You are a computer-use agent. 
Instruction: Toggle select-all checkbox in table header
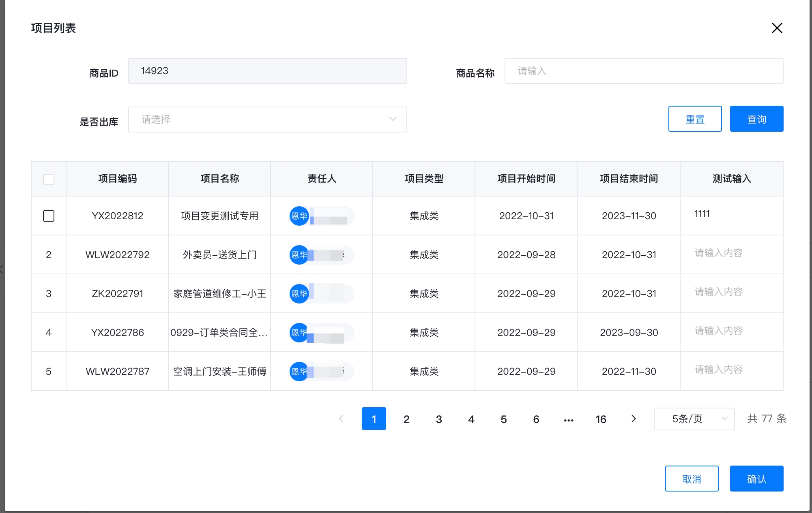pyautogui.click(x=49, y=179)
